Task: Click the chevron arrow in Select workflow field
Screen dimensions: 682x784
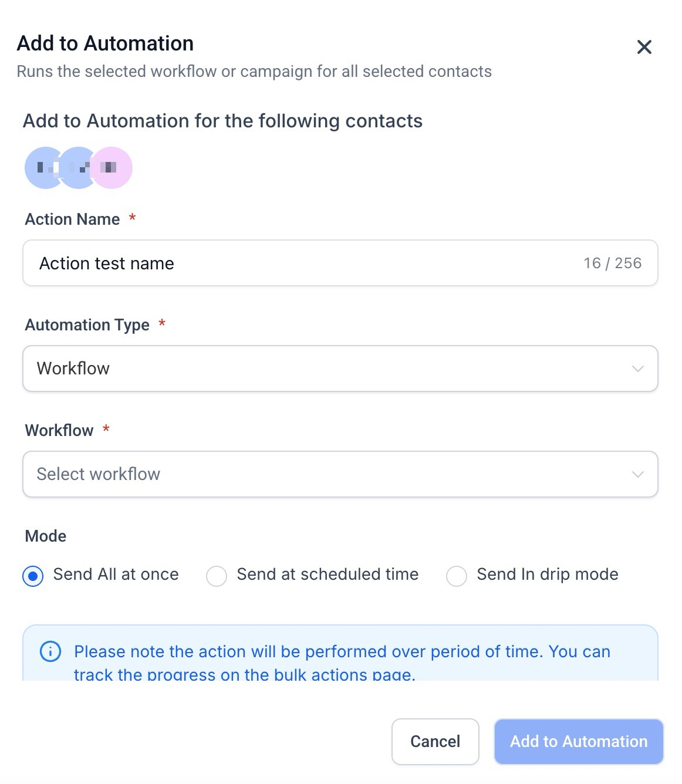Action: [x=637, y=474]
